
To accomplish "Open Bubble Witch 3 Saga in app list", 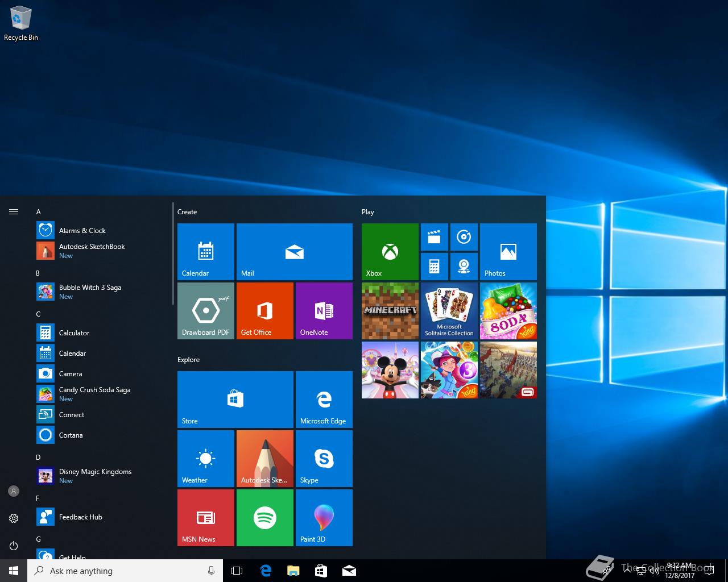I will (x=102, y=292).
